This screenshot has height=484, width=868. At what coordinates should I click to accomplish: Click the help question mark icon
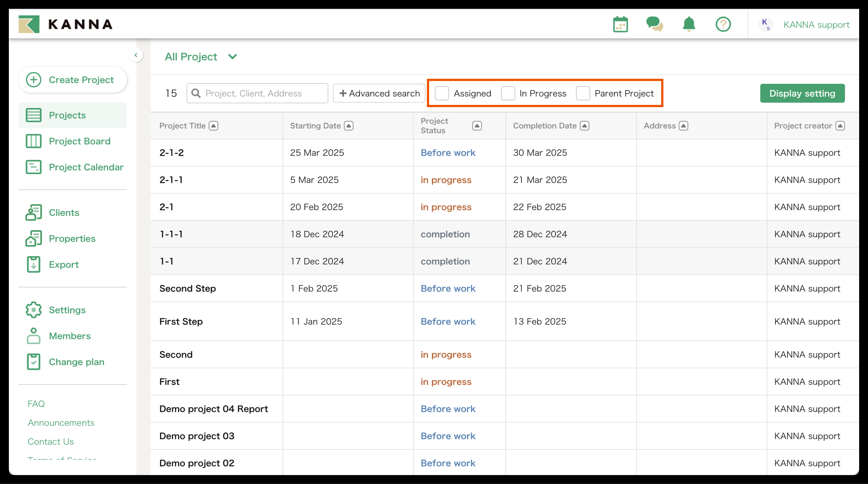pos(723,25)
